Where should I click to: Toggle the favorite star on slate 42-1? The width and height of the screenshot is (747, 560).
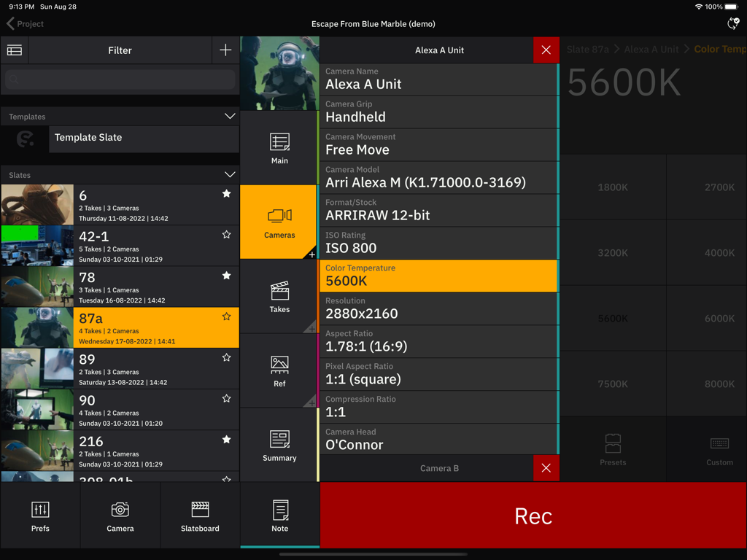[x=226, y=234]
